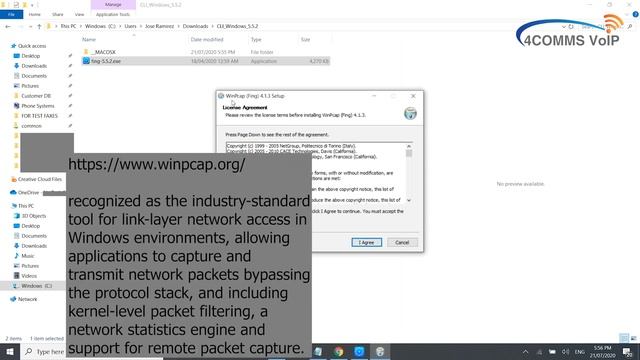Sort files by Size column

[305, 40]
